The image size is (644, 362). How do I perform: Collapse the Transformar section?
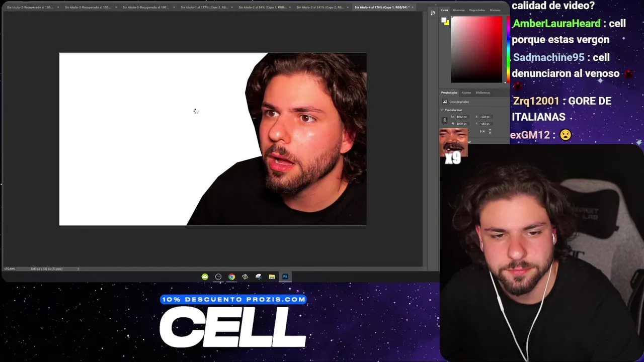click(x=442, y=110)
